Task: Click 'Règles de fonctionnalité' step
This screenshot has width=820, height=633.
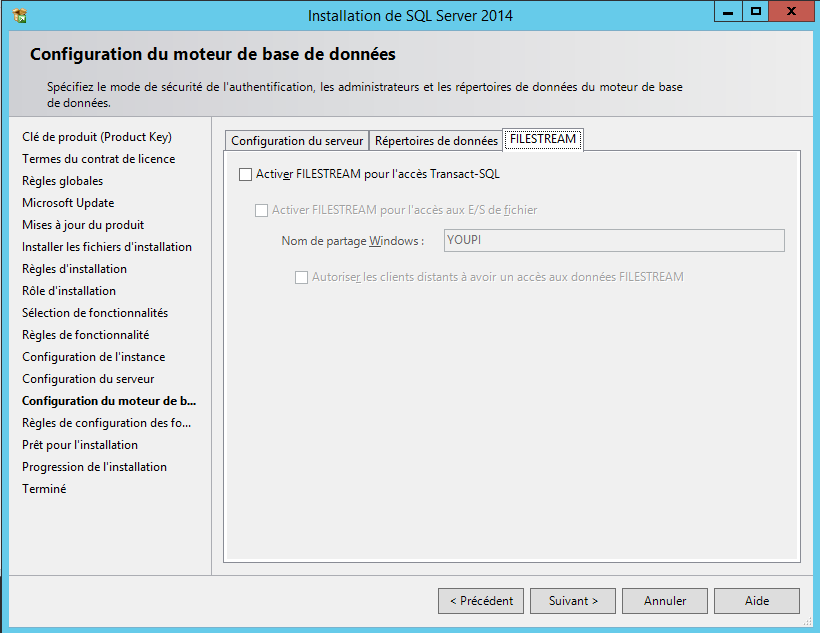Action: point(85,335)
